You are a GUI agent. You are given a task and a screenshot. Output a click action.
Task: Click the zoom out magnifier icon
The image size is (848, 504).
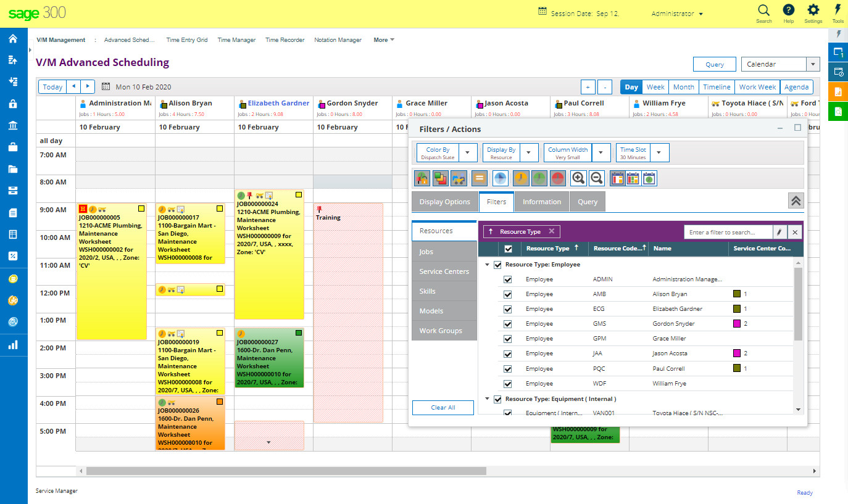[x=597, y=178]
